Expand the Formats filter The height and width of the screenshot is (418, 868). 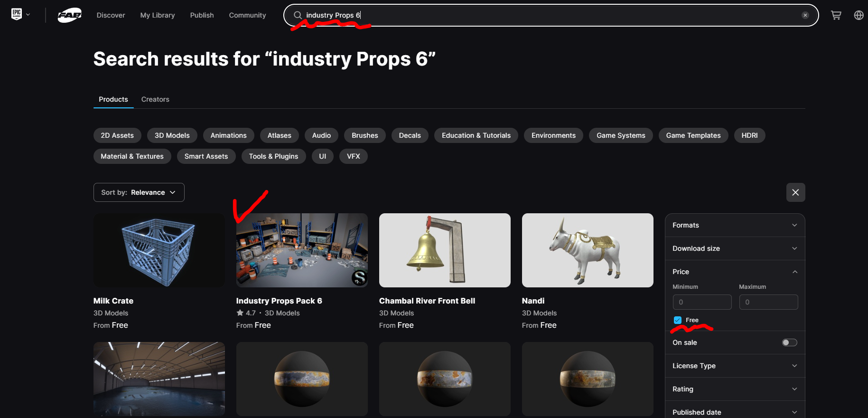click(x=735, y=225)
